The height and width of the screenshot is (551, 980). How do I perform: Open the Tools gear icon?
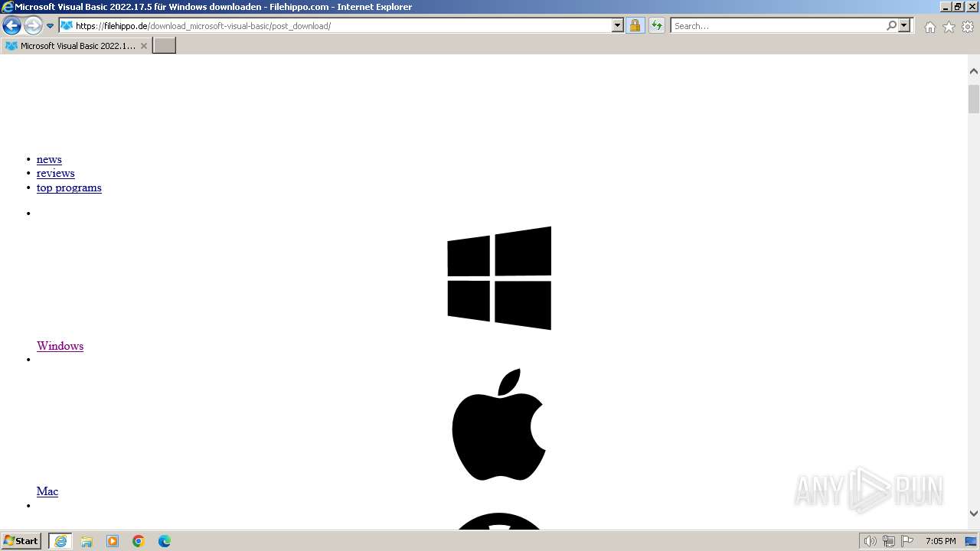coord(968,27)
